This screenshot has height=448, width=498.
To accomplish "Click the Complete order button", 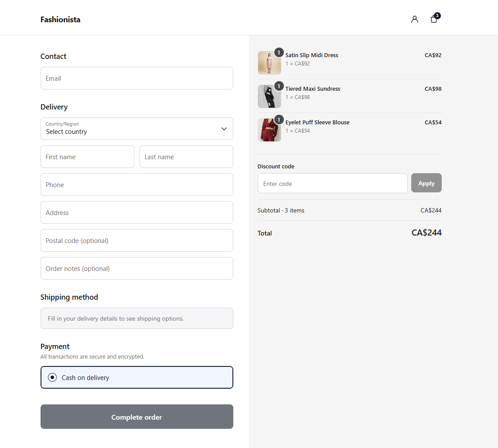I will [x=137, y=417].
